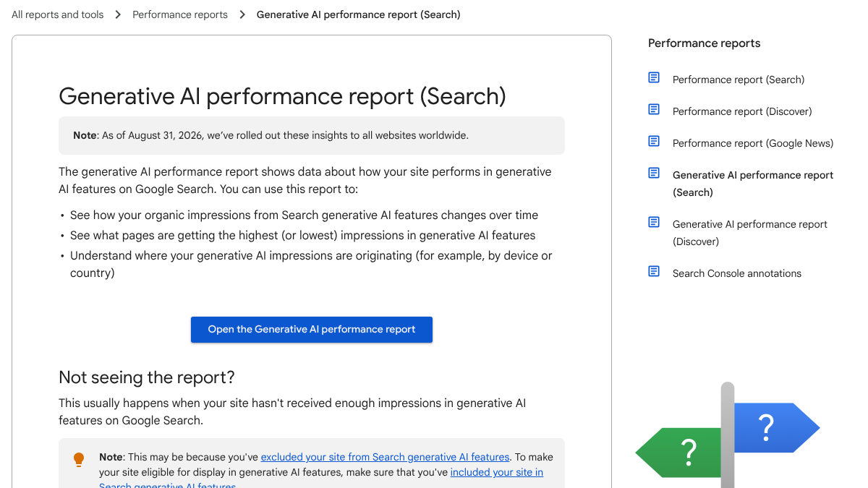Viewport: 868px width, 488px height.
Task: Open Performance report (Google News) in sidebar
Action: (753, 143)
